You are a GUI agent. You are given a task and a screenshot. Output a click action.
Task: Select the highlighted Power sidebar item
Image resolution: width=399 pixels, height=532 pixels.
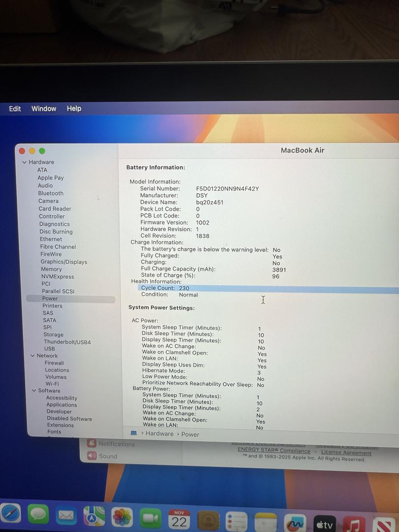pos(71,299)
